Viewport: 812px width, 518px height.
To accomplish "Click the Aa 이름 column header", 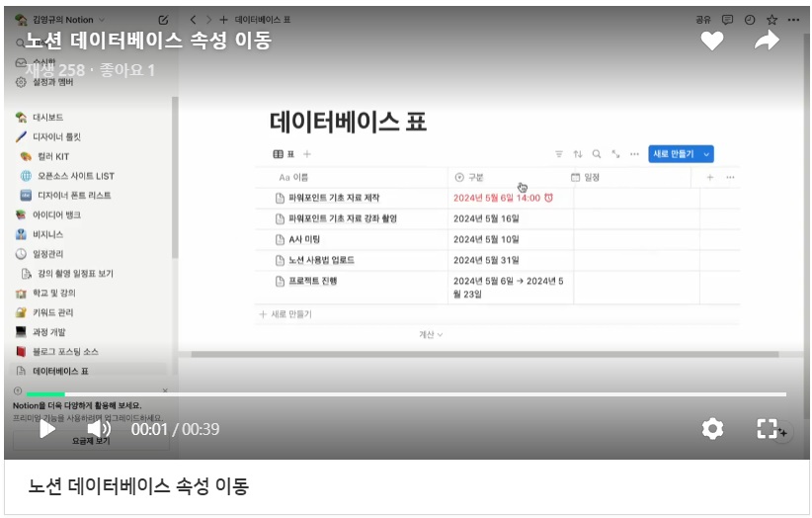I will point(293,177).
